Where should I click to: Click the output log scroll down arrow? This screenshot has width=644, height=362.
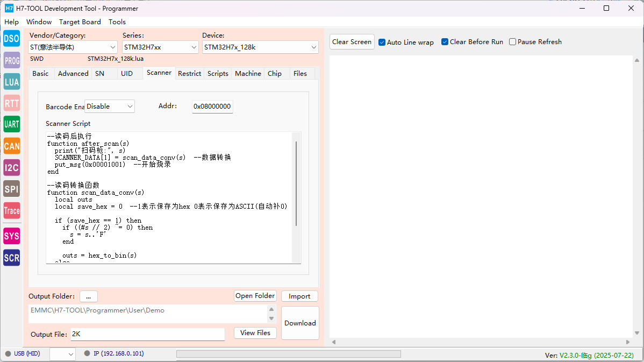[637, 333]
